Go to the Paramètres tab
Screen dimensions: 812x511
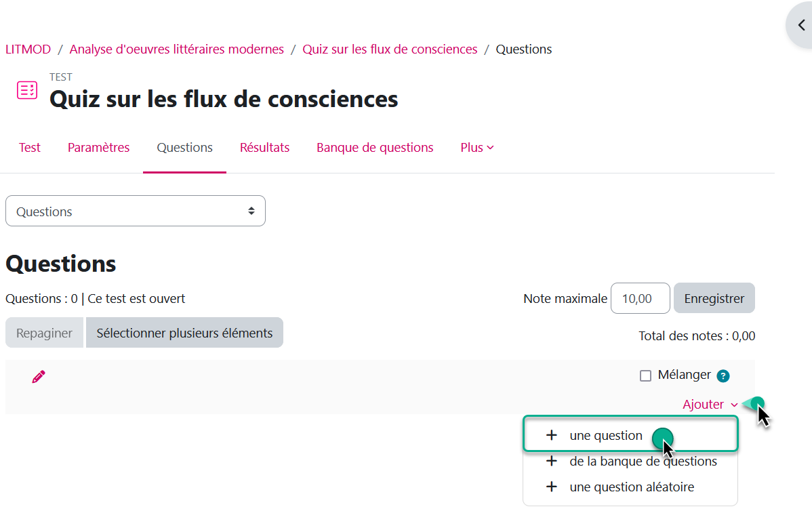(x=98, y=148)
